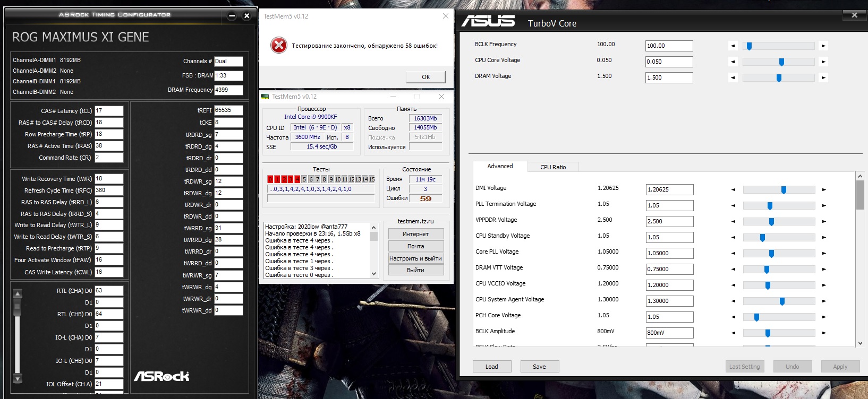Raise PLL Termination Voltage via right arrow
Screen dimensions: 868x399
pyautogui.click(x=824, y=205)
